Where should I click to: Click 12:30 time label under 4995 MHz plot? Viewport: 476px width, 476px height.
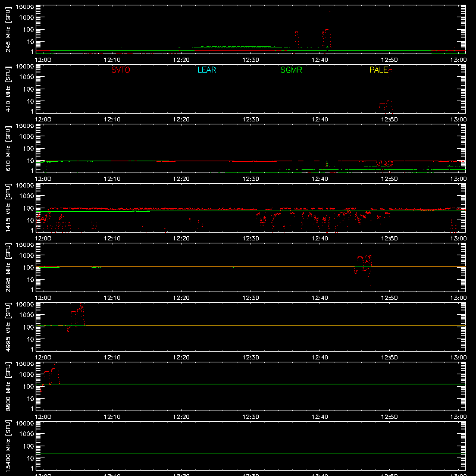coord(250,358)
